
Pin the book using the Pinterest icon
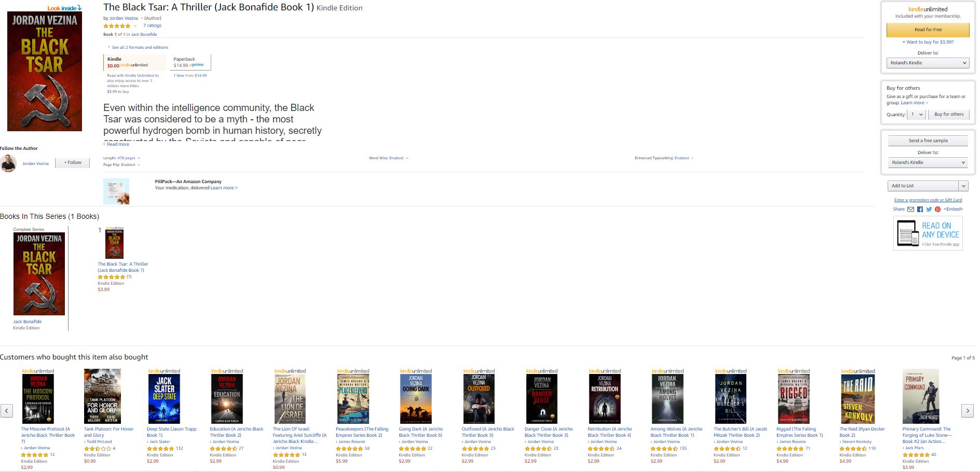(937, 210)
